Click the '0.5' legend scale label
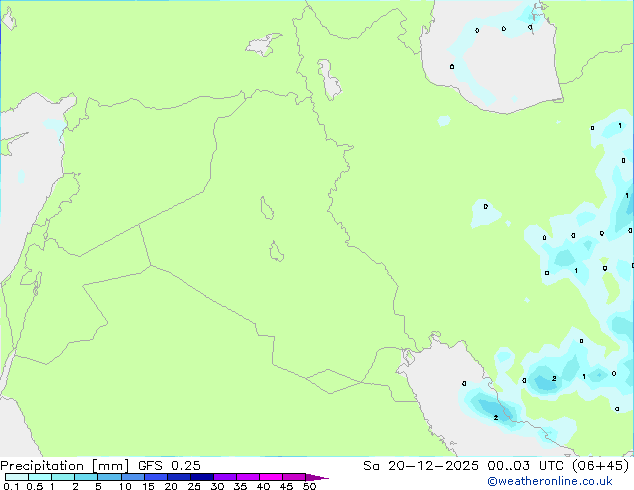Screen dimensions: 634x490 (35, 486)
